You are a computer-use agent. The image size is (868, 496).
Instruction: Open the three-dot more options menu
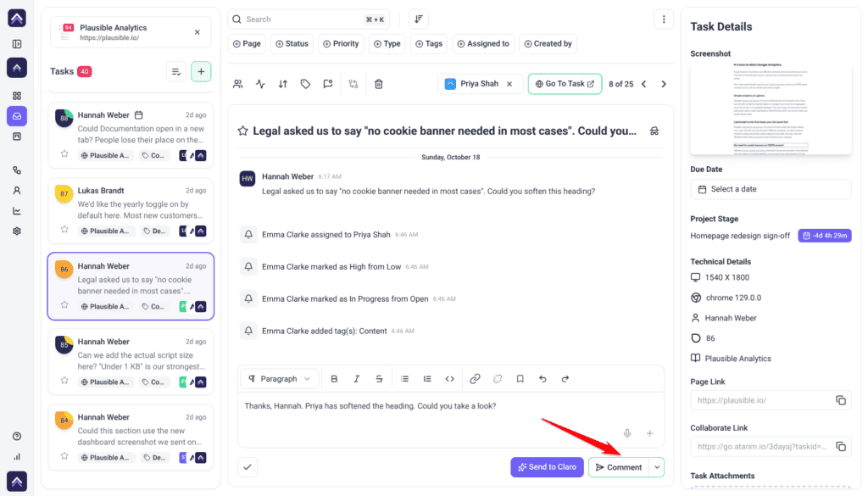coord(664,20)
